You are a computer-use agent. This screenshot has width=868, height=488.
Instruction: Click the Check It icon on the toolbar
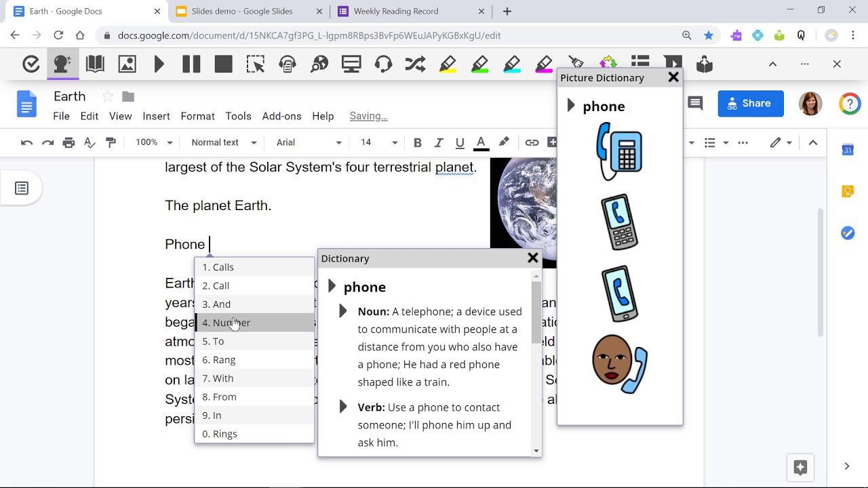(x=31, y=64)
